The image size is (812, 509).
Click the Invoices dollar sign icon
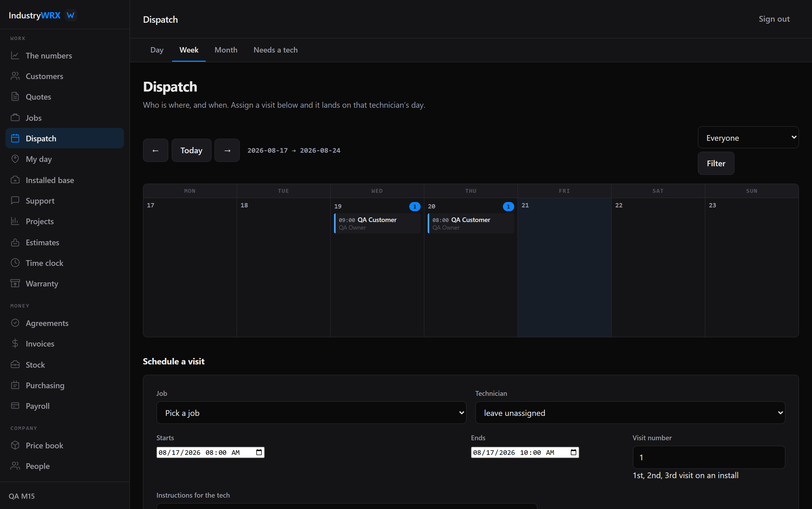pos(15,344)
